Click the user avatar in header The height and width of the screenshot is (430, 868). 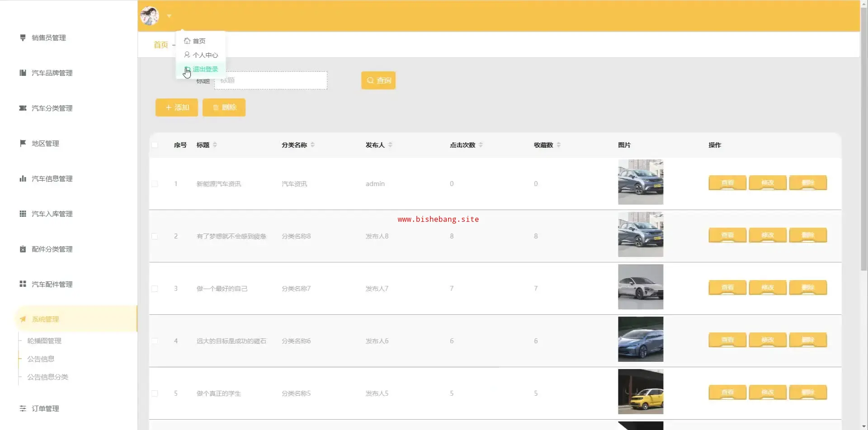click(x=150, y=16)
